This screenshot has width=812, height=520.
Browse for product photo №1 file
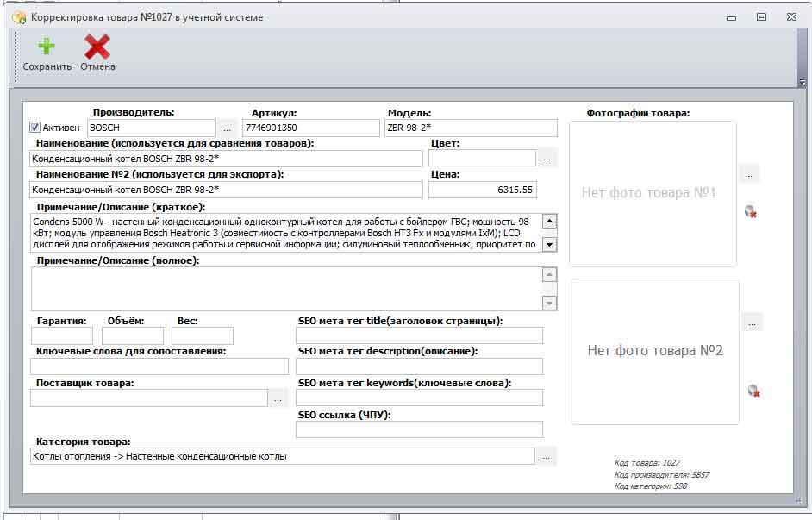pyautogui.click(x=748, y=174)
